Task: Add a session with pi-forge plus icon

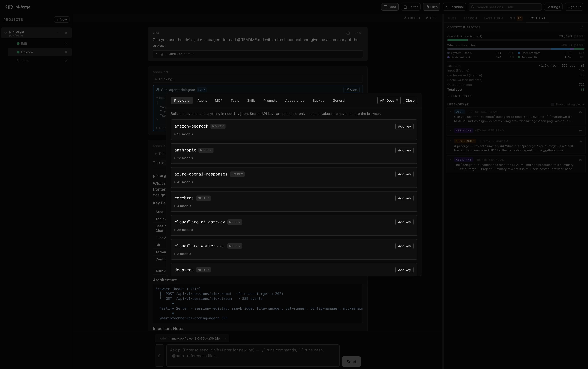Action: pyautogui.click(x=58, y=33)
